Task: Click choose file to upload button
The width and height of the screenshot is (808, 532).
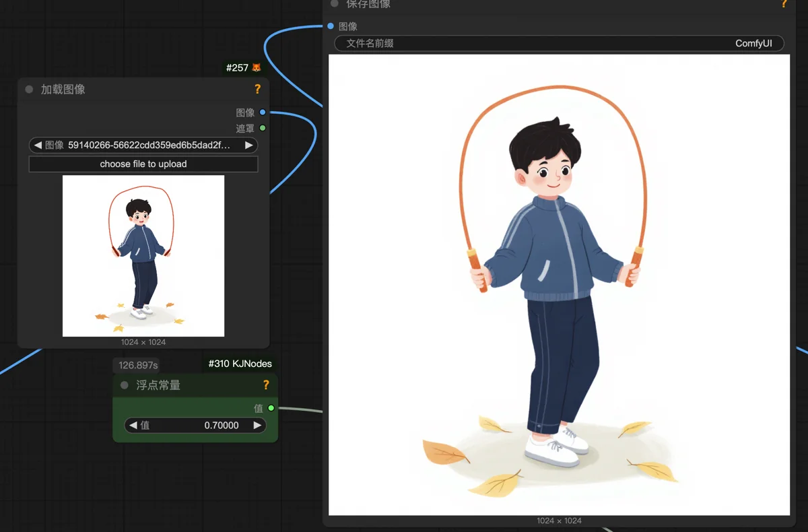Action: pos(143,164)
